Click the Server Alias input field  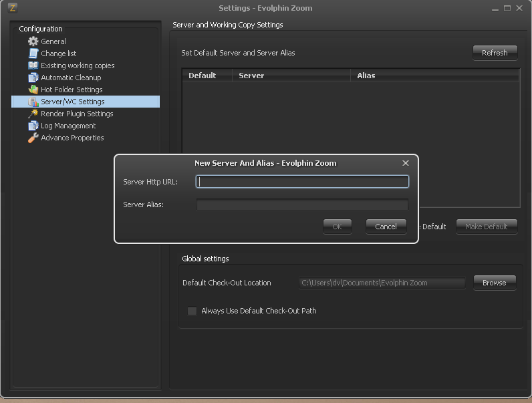[302, 205]
